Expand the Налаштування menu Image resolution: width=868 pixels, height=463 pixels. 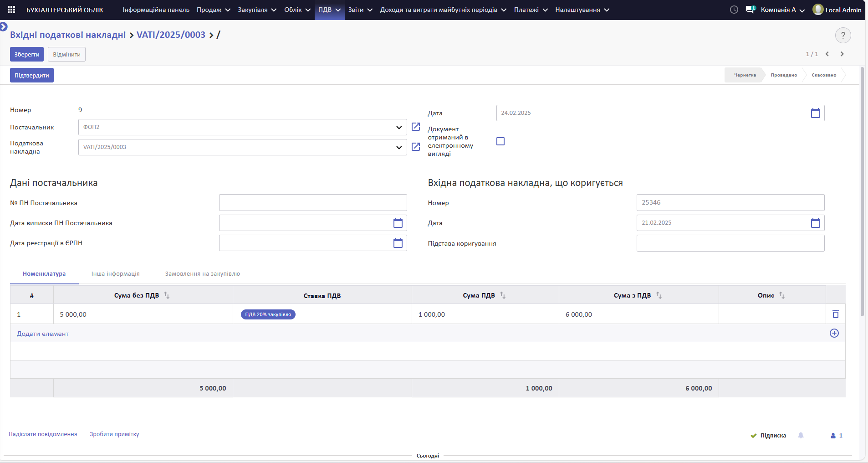(582, 10)
